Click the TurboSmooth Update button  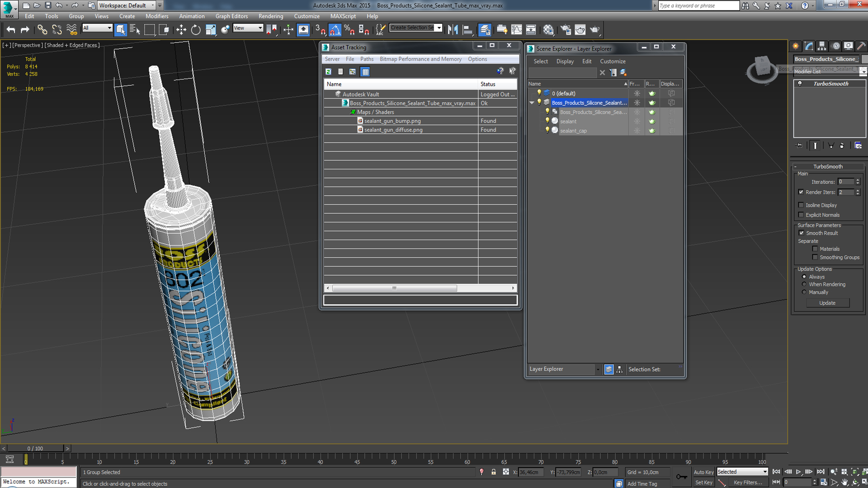tap(827, 303)
